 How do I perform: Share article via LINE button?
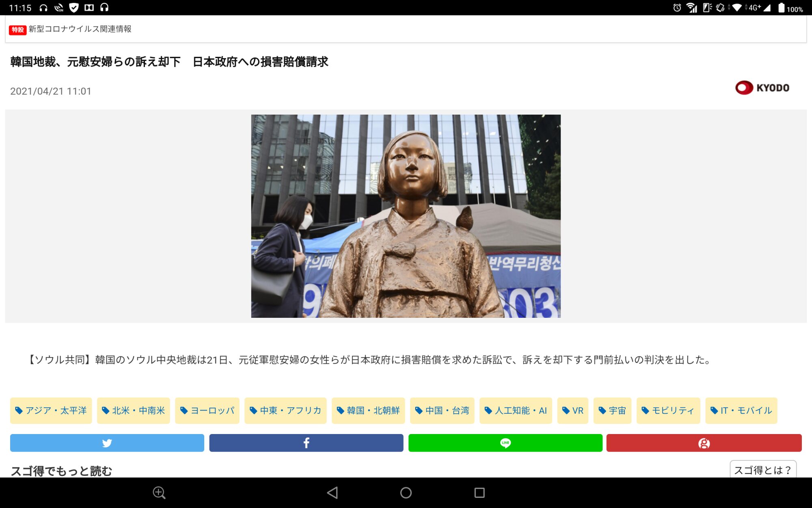point(505,443)
